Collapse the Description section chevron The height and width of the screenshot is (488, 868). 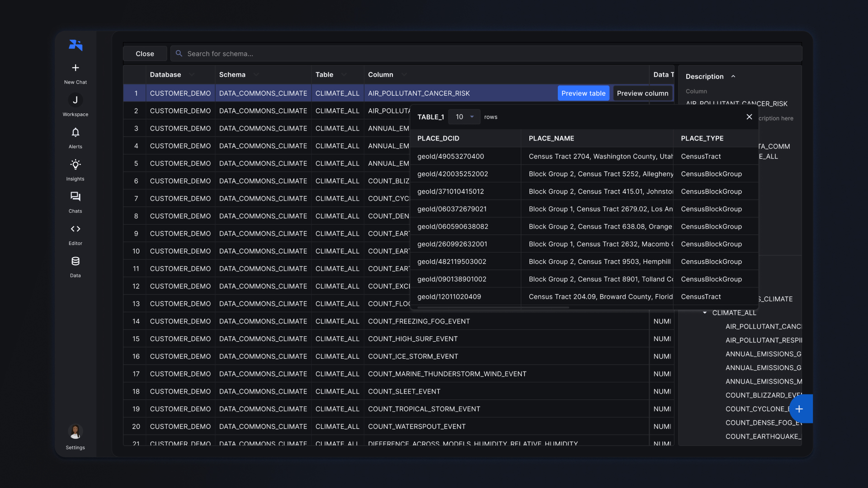[x=733, y=76]
